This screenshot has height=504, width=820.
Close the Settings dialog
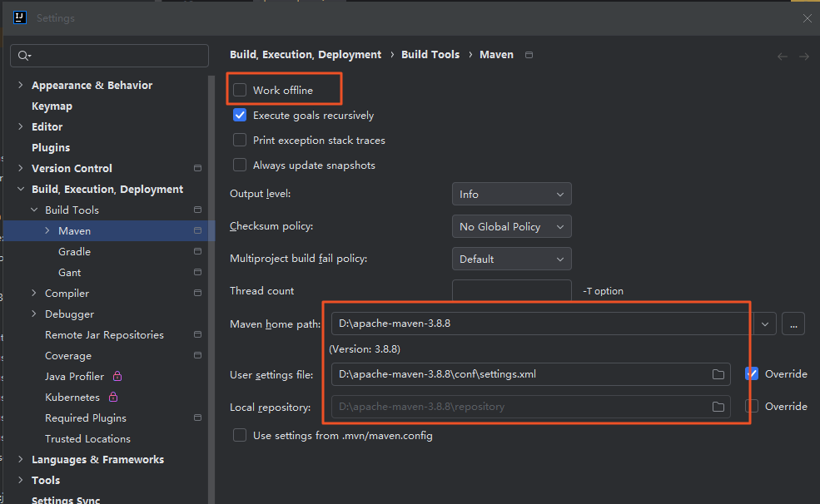pyautogui.click(x=807, y=18)
